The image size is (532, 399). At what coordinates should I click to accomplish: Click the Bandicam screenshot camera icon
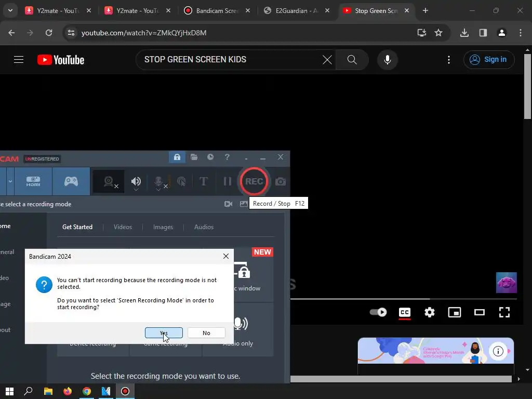pyautogui.click(x=280, y=181)
